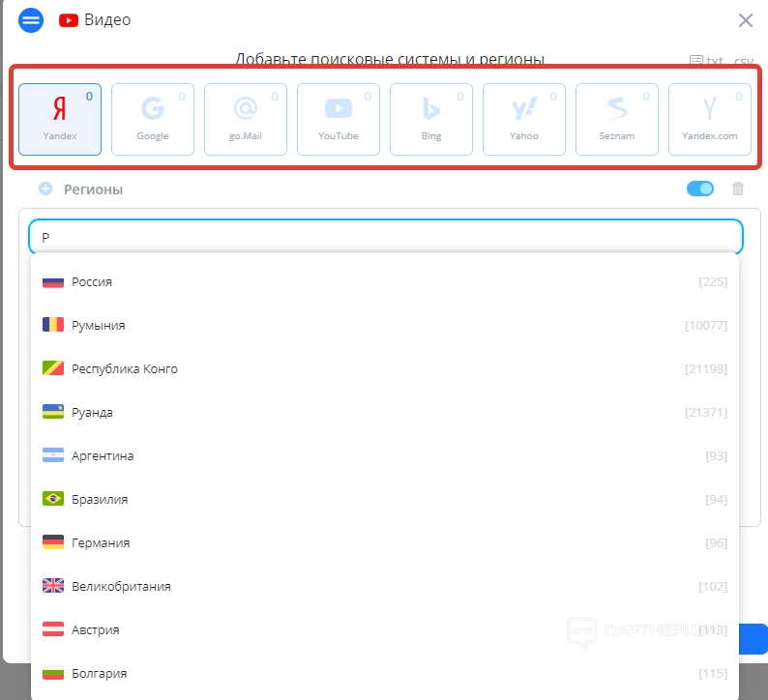Select the Yandex search engine tile

click(x=60, y=120)
